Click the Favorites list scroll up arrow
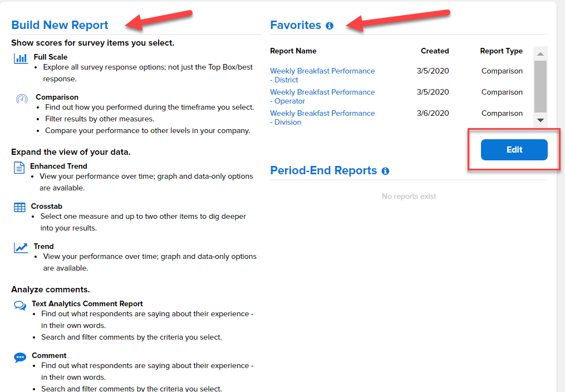The height and width of the screenshot is (392, 565). pyautogui.click(x=540, y=54)
